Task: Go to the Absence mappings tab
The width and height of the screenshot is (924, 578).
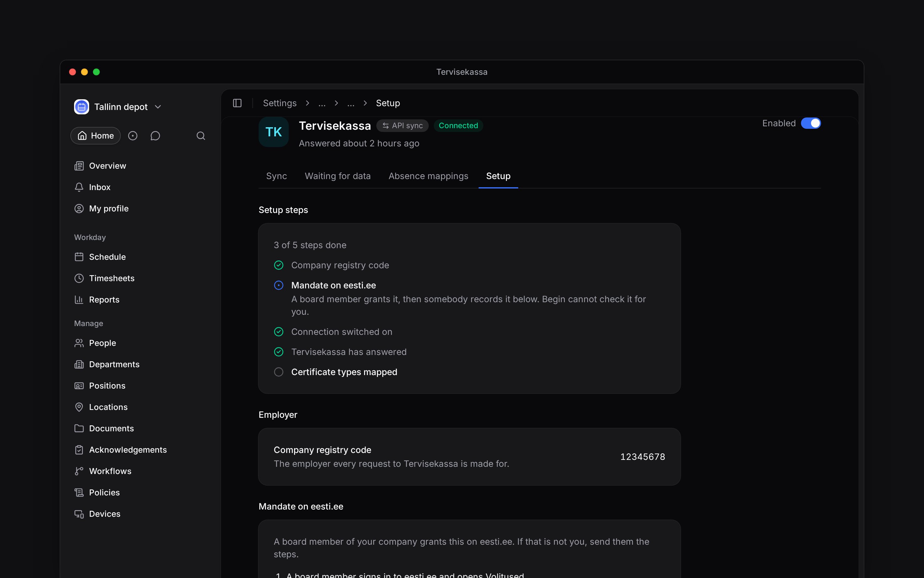Action: (428, 176)
